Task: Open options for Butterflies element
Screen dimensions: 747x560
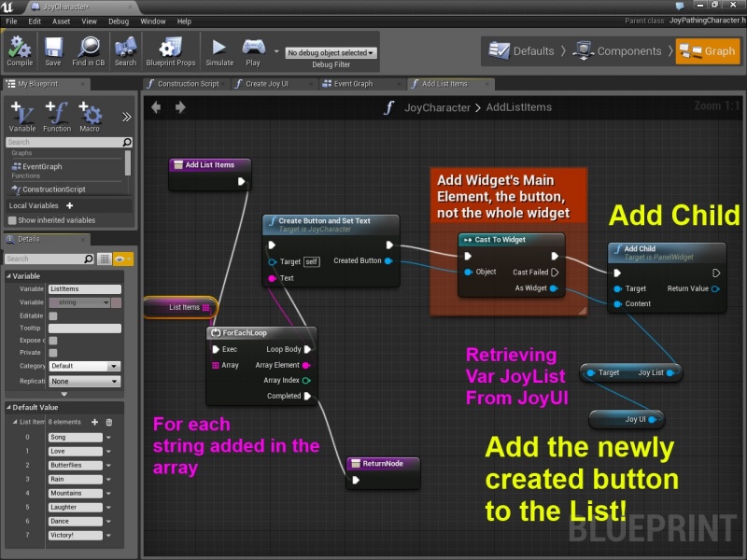Action: tap(108, 465)
